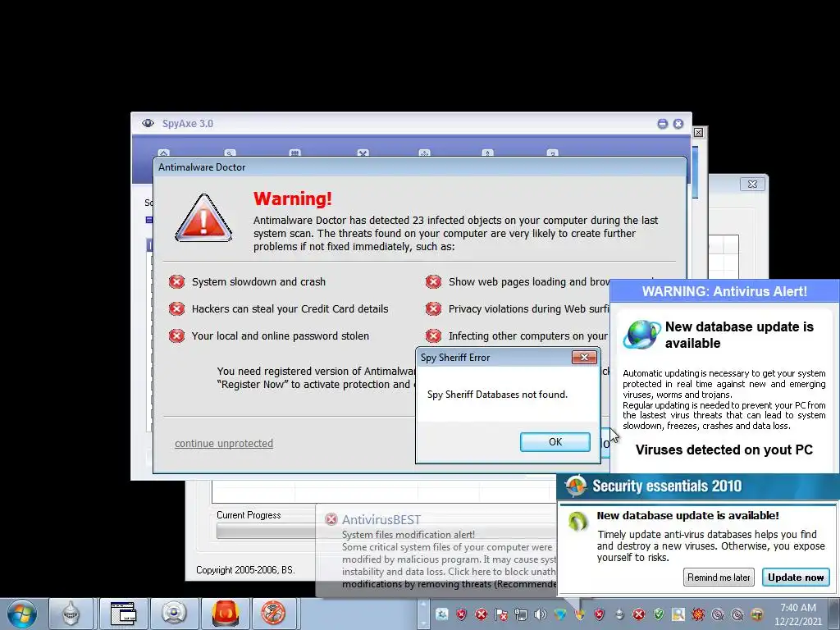840x630 pixels.
Task: Click red X icon beside Privacy violations during Web
Action: (433, 308)
